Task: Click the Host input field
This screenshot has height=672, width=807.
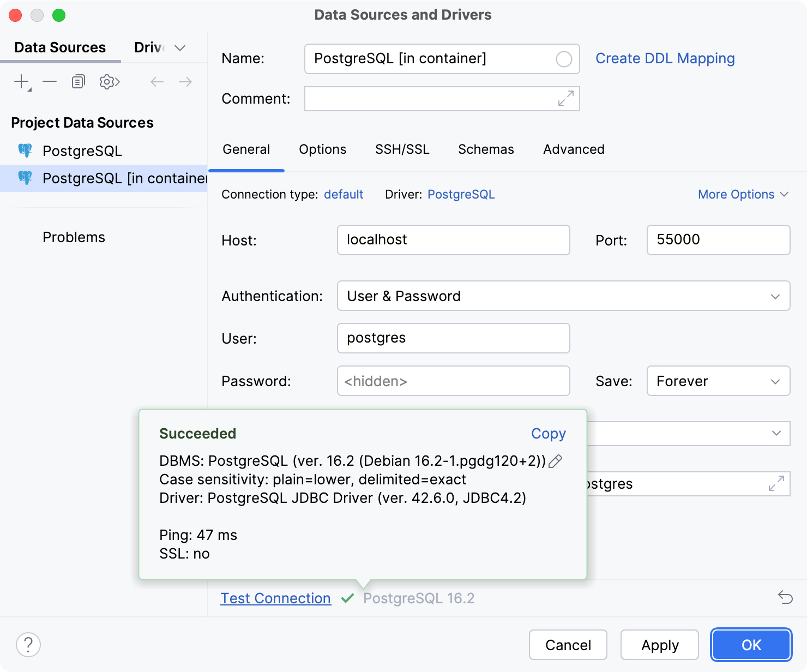Action: coord(453,240)
